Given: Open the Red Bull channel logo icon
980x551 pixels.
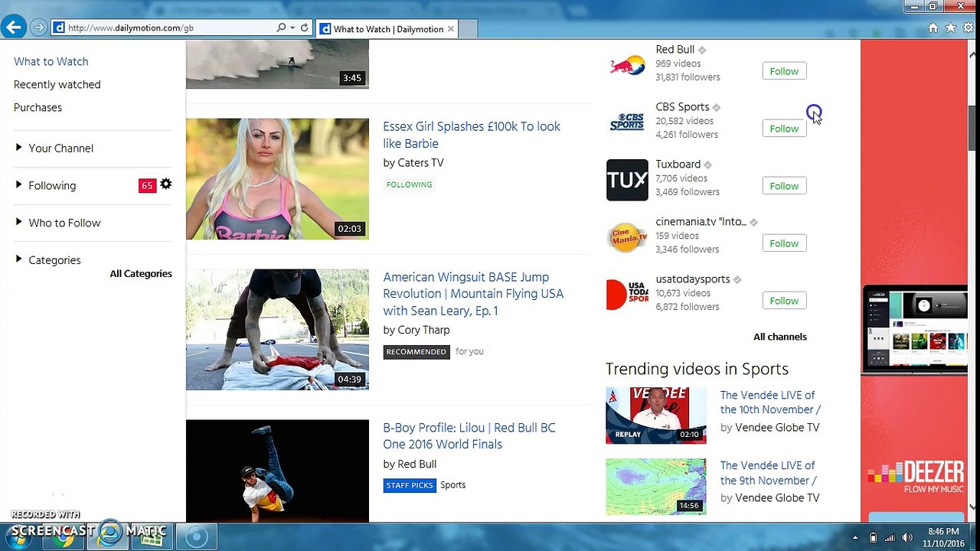Looking at the screenshot, I should tap(627, 65).
